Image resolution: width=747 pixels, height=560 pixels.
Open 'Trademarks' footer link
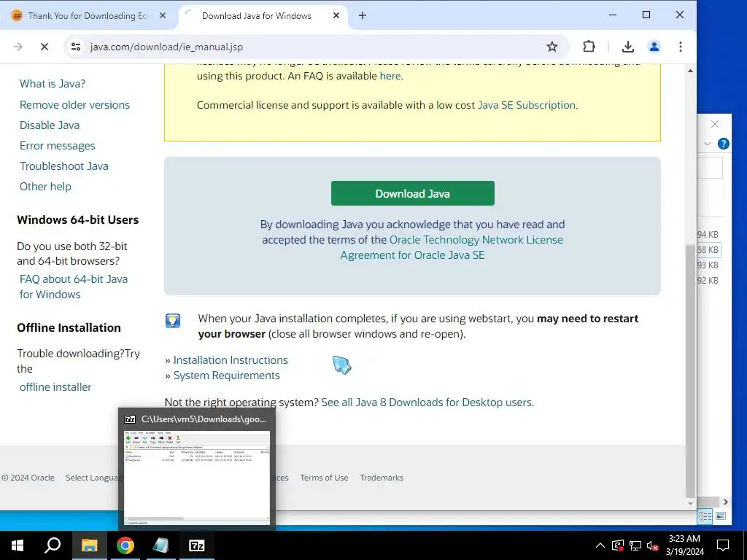point(382,478)
